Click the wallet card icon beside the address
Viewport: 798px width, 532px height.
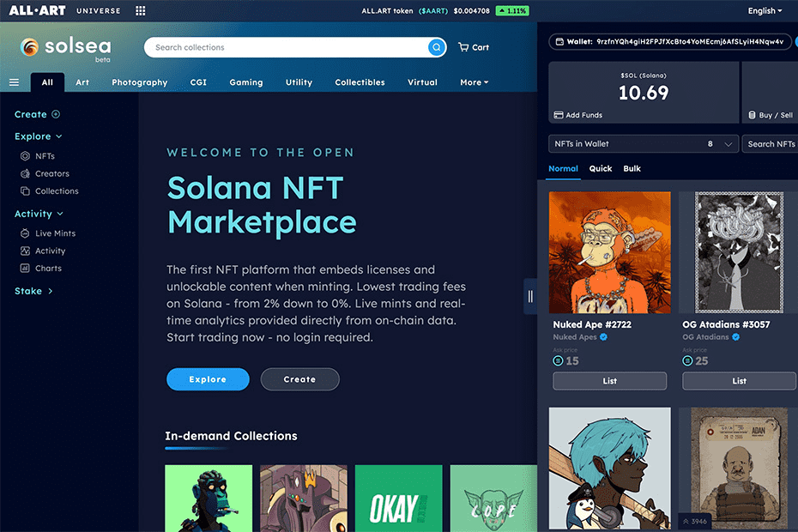[x=562, y=41]
